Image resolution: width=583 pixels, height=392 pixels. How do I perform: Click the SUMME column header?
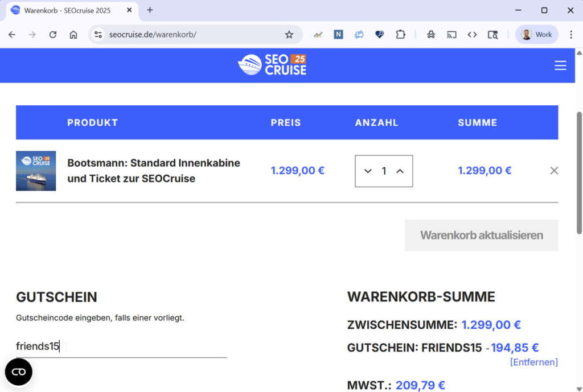point(478,123)
